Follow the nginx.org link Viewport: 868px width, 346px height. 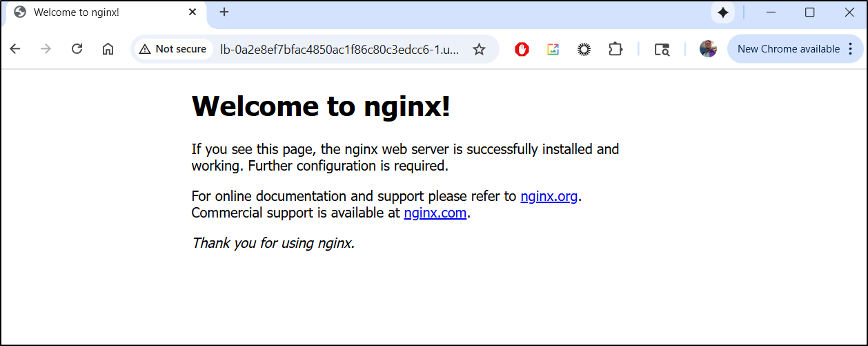tap(549, 196)
